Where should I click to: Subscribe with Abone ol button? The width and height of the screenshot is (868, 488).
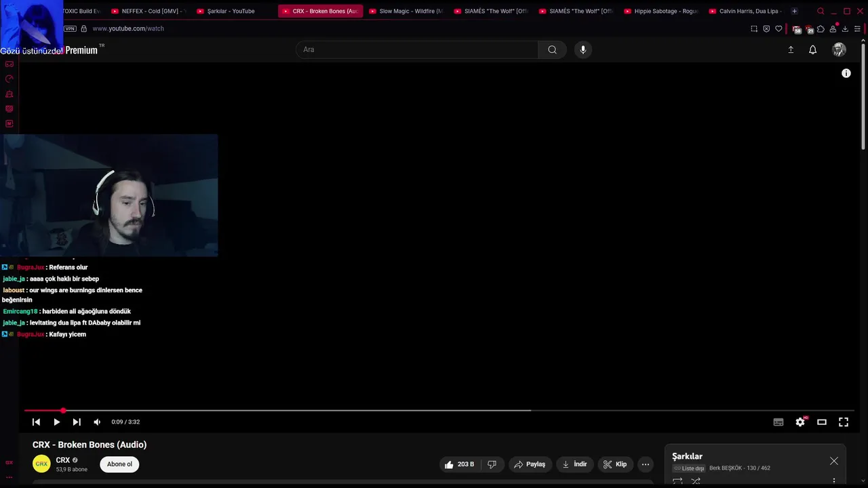coord(119,464)
